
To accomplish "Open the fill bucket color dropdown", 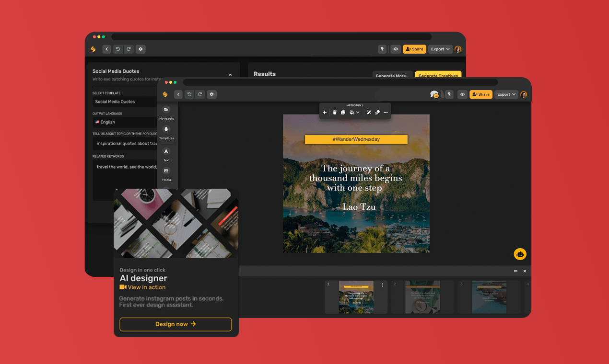I will pos(354,113).
